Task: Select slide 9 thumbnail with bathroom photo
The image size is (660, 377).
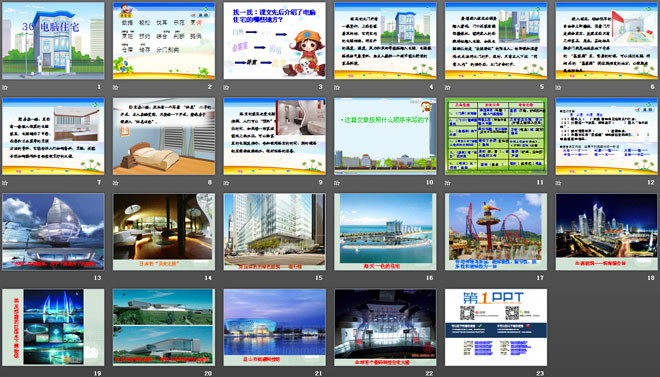Action: (x=274, y=136)
